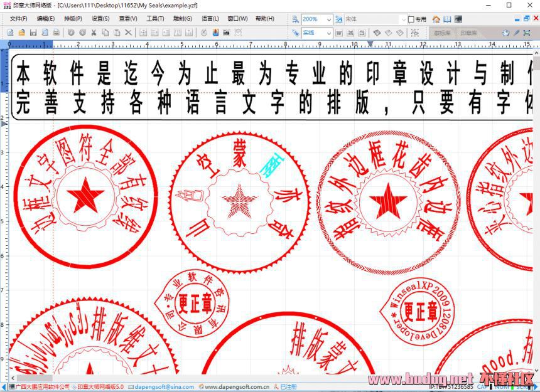
Task: Click the Printer icon
Action: click(x=56, y=33)
